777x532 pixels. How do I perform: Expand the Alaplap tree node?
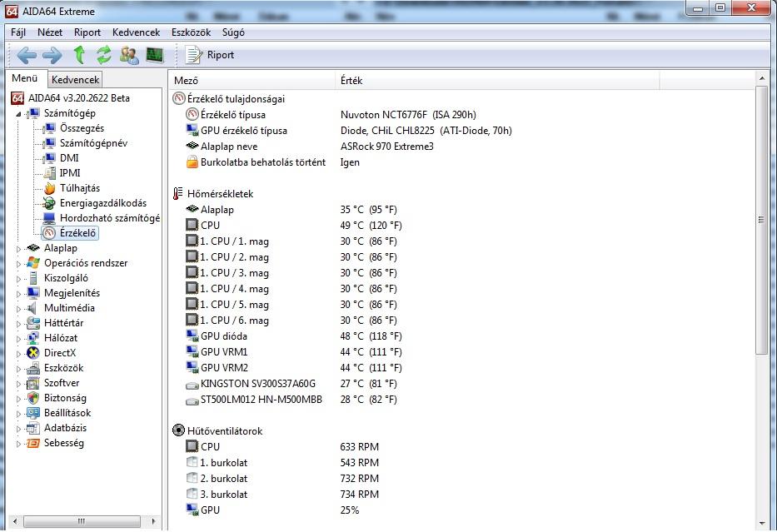(18, 249)
